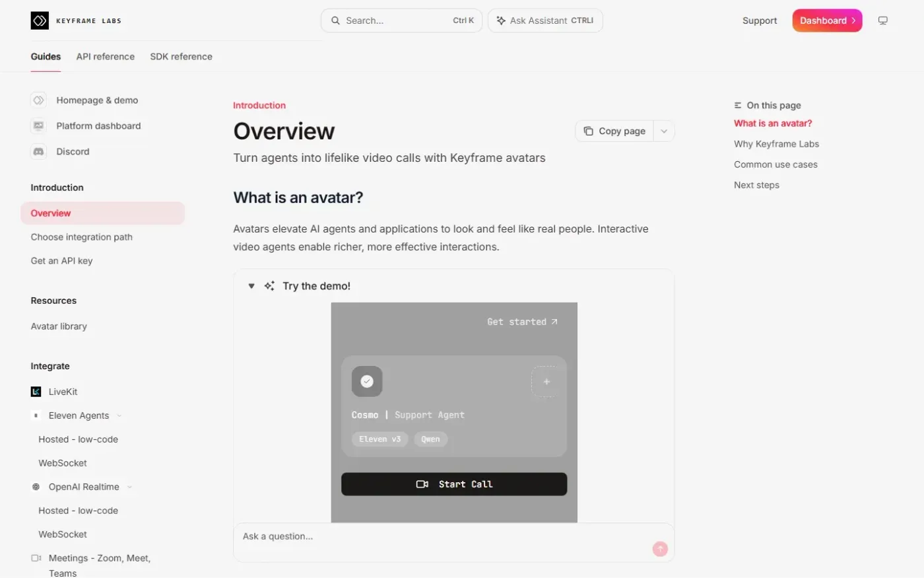924x578 pixels.
Task: Open the Avatar library page
Action: 59,326
